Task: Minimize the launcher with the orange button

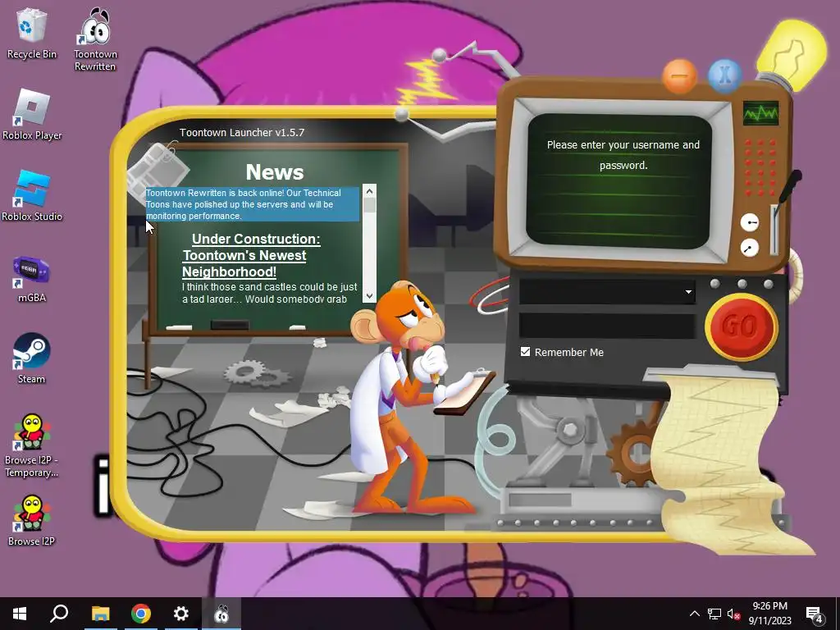Action: [679, 76]
